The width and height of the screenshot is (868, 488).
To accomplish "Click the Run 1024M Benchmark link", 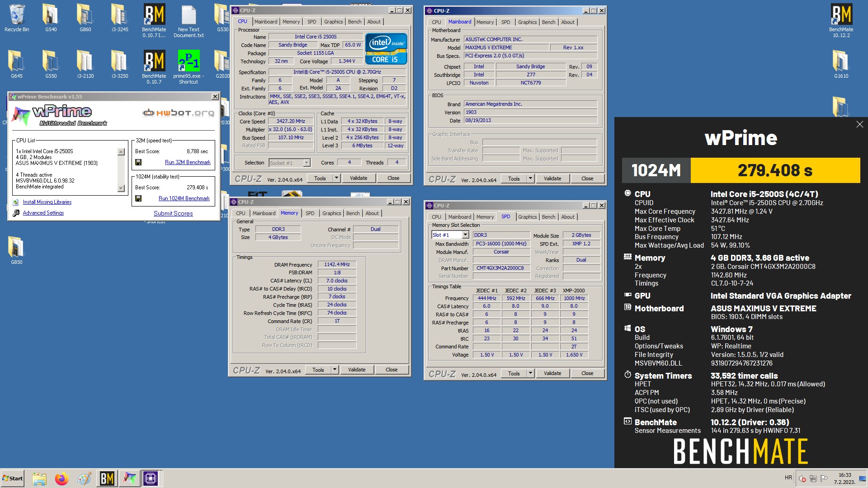I will [184, 198].
